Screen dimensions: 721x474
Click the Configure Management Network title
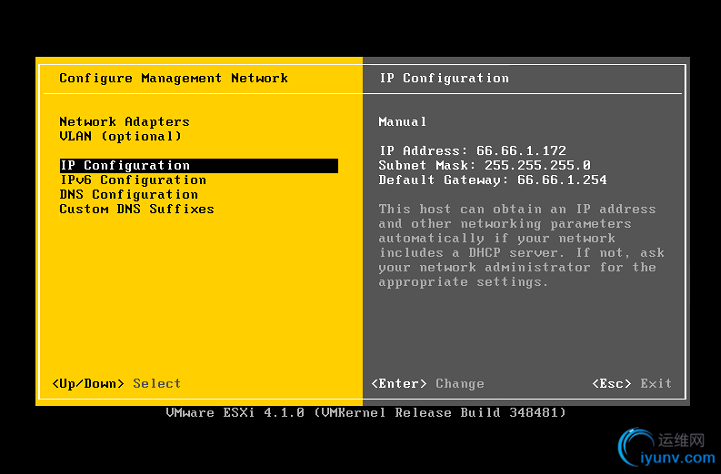click(x=173, y=78)
